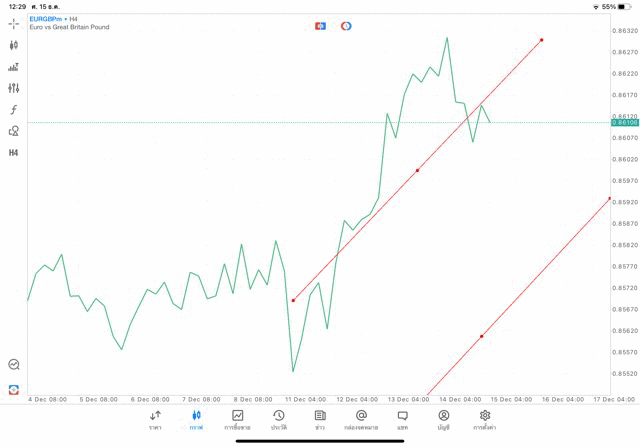Open the ประวัติ history tab

(x=278, y=420)
